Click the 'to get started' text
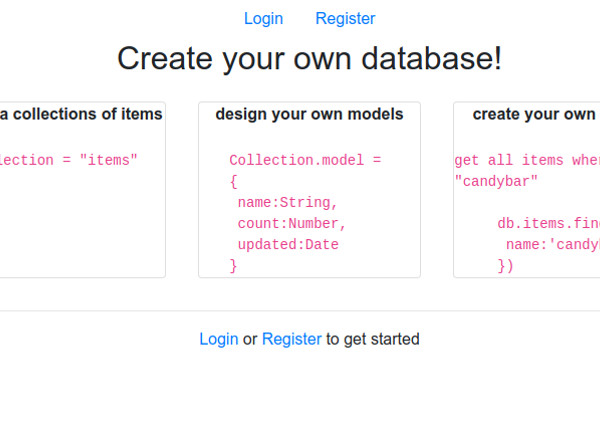The height and width of the screenshot is (433, 600). point(373,339)
